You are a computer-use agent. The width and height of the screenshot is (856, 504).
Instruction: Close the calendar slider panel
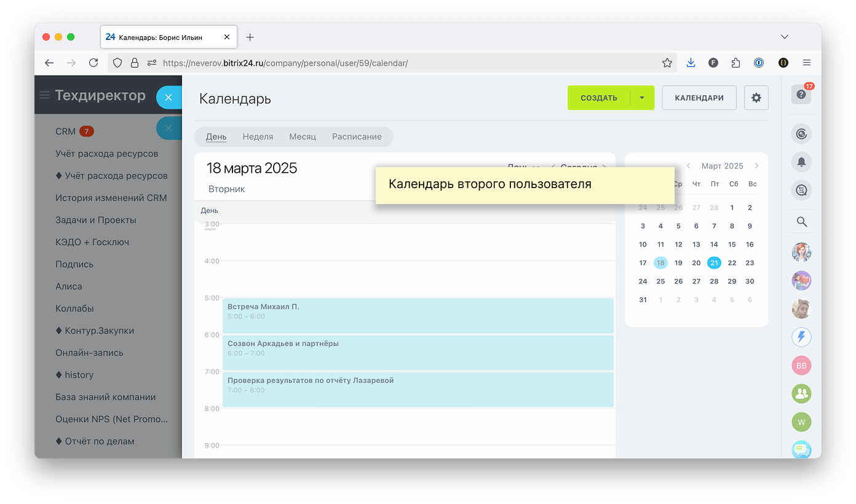tap(170, 97)
